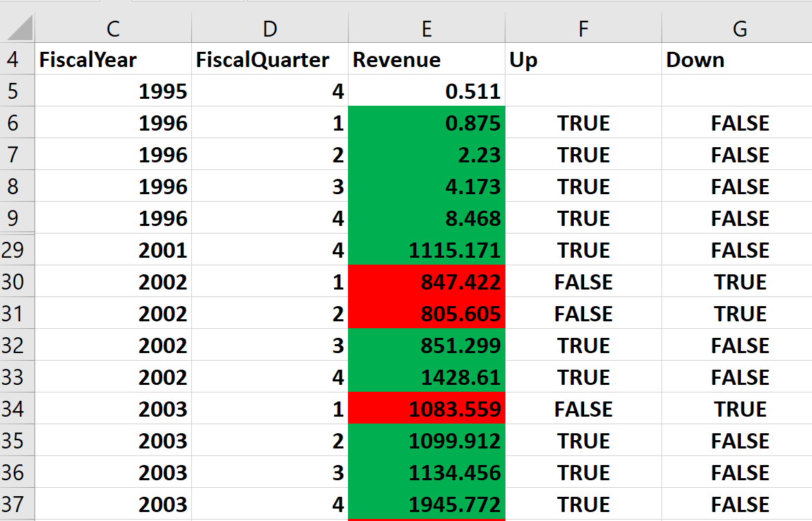Viewport: 812px width, 521px height.
Task: Select column D header
Action: (x=270, y=28)
